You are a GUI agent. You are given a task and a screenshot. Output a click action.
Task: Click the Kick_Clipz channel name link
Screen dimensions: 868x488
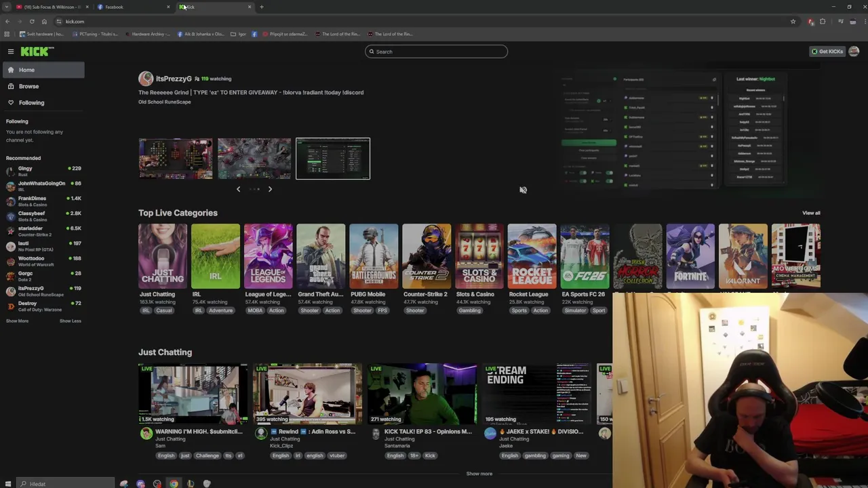281,446
